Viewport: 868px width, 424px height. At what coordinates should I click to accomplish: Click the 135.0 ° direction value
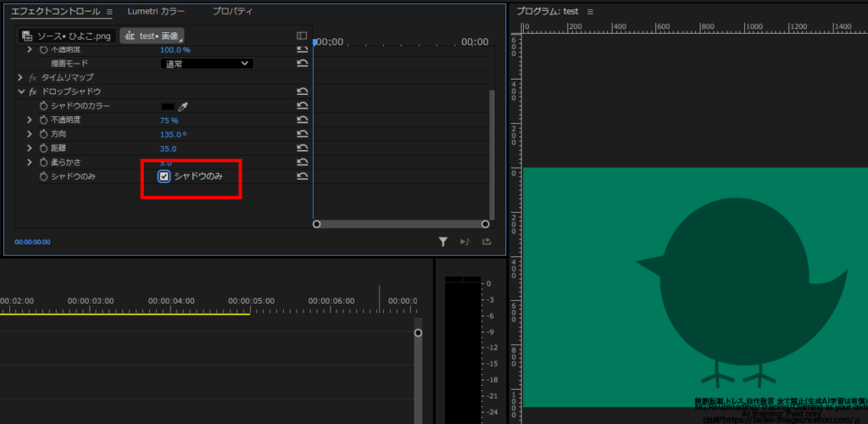[173, 135]
